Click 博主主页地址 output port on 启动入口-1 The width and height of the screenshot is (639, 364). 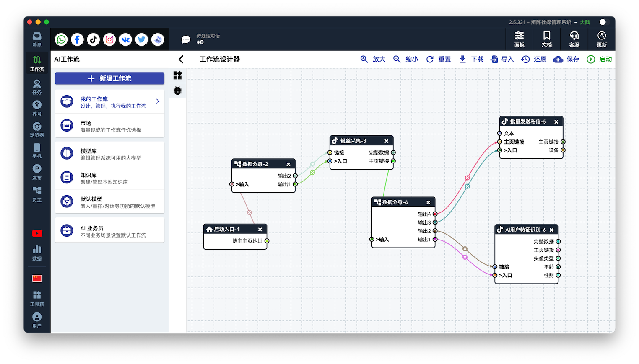[267, 241]
